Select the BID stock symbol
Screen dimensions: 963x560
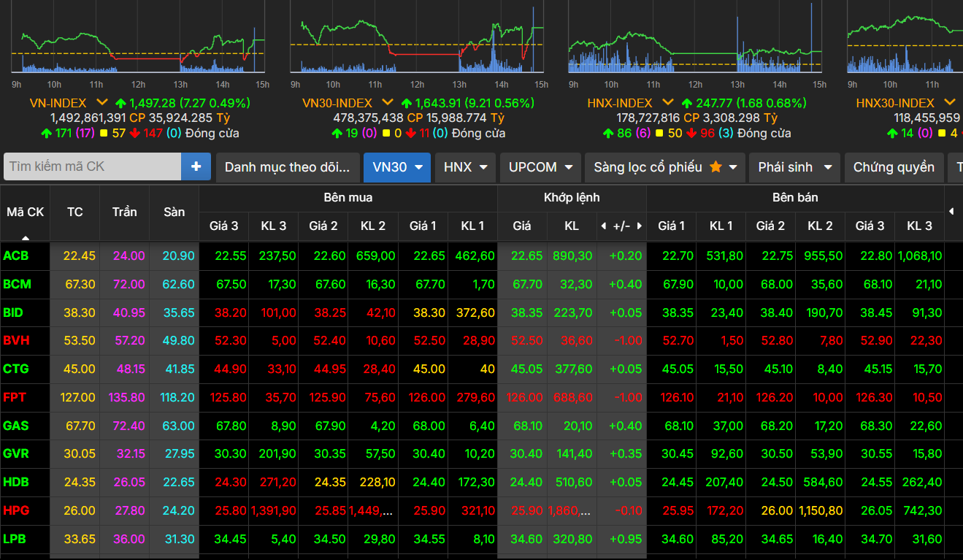[x=13, y=312]
